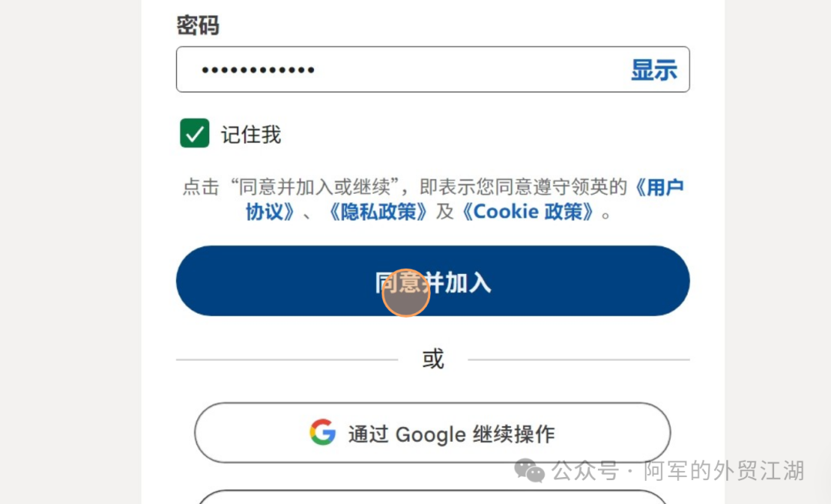Click the Google G logo icon
The width and height of the screenshot is (831, 504).
click(322, 432)
